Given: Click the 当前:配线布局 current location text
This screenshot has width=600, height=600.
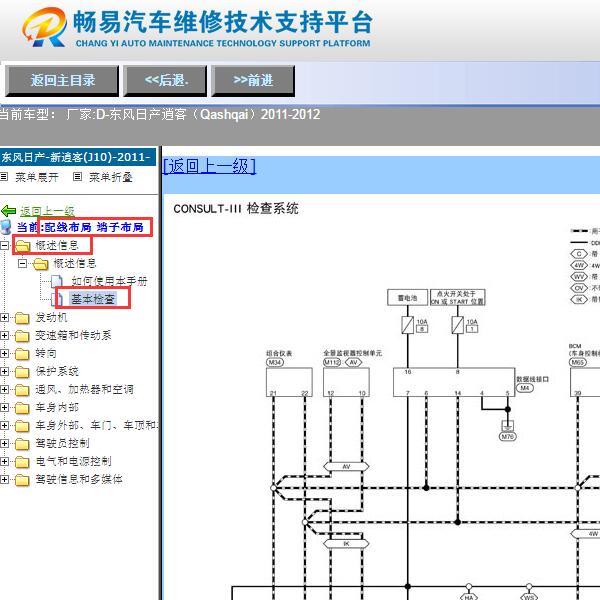Looking at the screenshot, I should pyautogui.click(x=80, y=227).
